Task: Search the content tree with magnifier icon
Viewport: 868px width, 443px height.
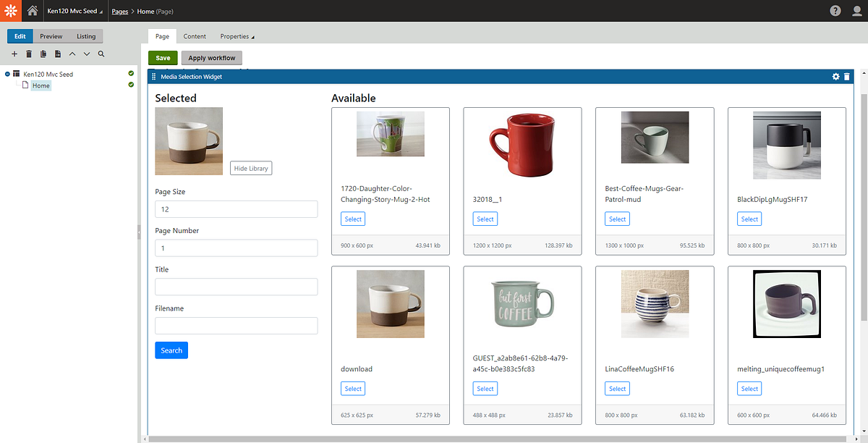Action: (x=101, y=54)
